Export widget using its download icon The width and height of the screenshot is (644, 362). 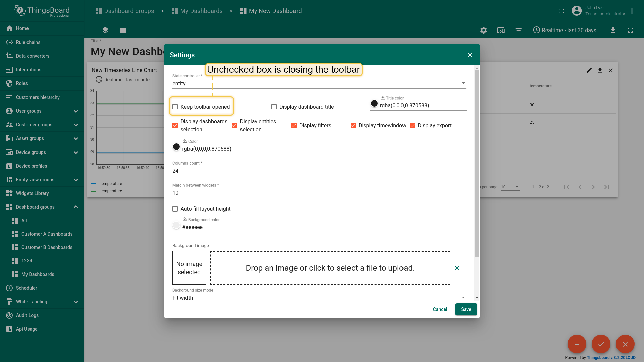click(x=600, y=70)
